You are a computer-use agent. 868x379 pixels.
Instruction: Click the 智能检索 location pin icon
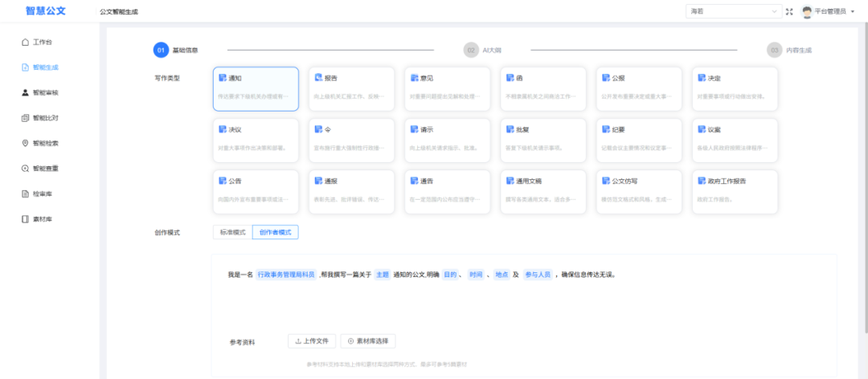[x=25, y=143]
